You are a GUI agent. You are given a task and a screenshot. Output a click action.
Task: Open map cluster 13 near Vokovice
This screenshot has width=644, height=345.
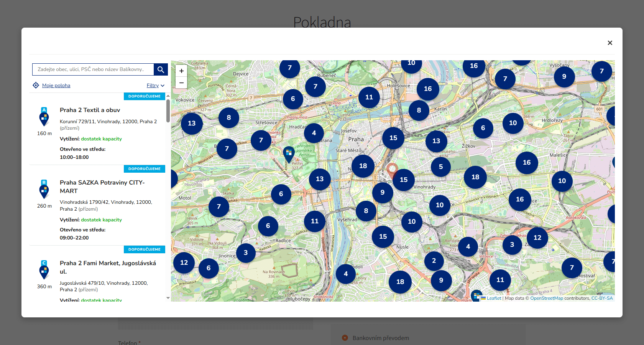pos(192,123)
